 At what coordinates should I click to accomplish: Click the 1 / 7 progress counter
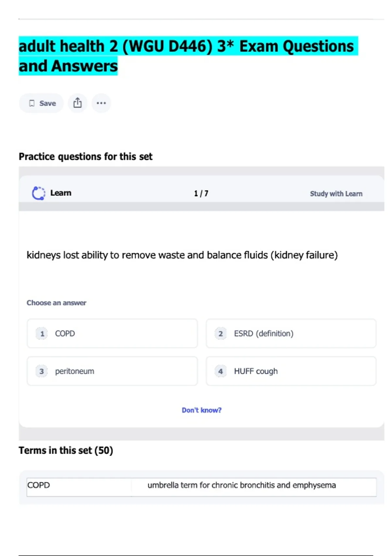pos(201,194)
